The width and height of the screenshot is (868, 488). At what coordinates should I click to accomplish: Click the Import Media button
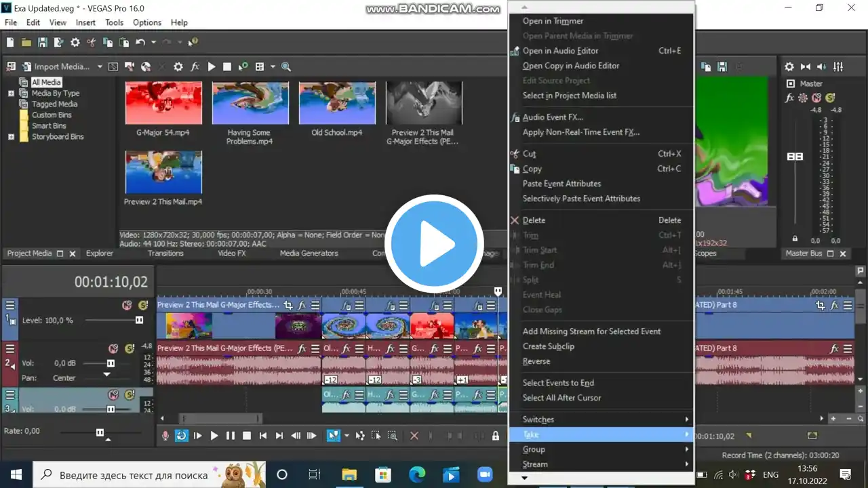coord(56,66)
